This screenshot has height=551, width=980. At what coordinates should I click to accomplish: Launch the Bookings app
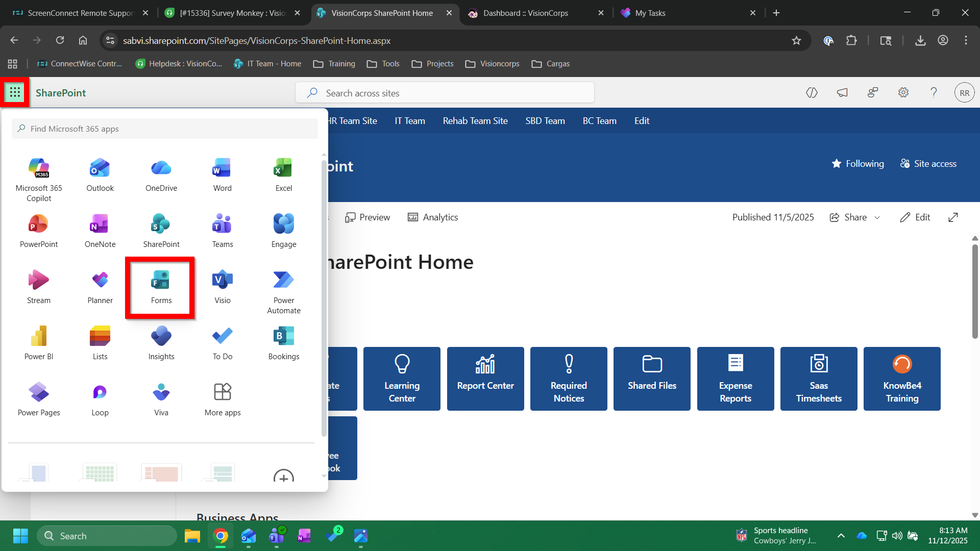point(284,343)
